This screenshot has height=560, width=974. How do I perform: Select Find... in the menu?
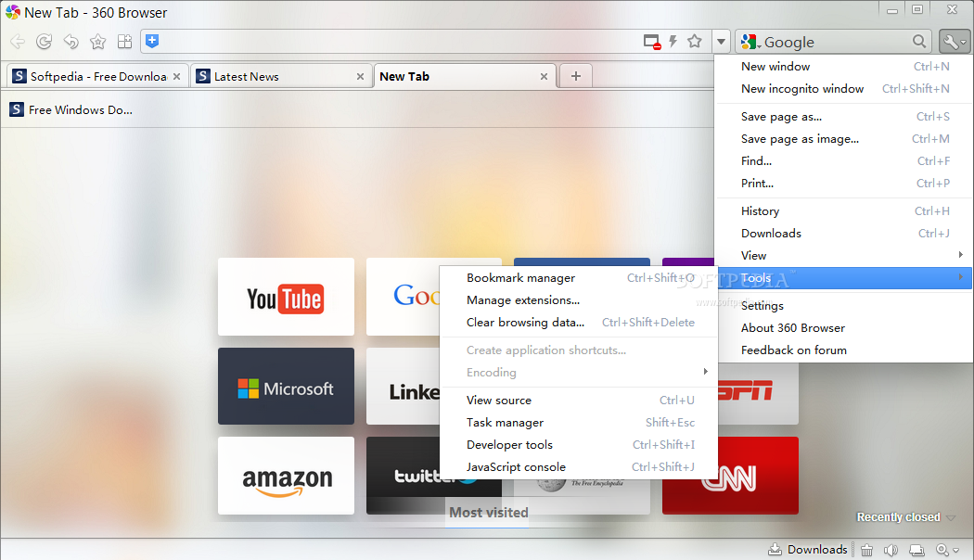click(845, 161)
